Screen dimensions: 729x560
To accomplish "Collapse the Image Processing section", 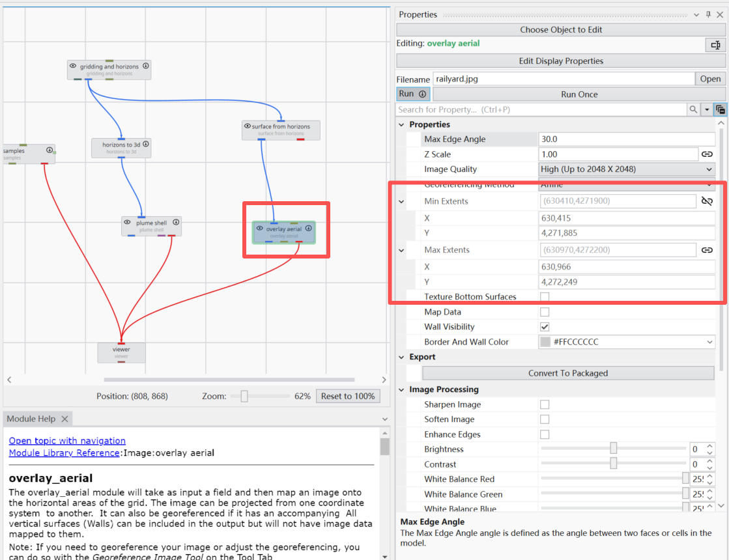I will [x=402, y=389].
